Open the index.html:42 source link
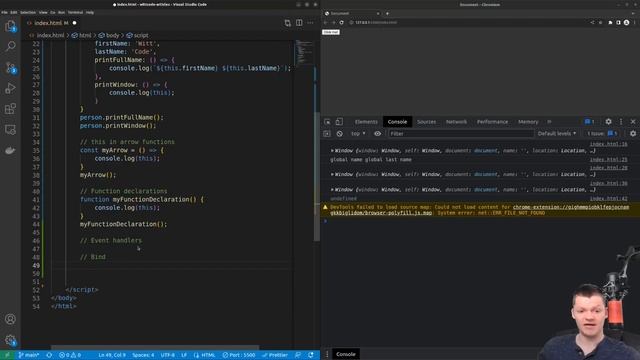 (x=608, y=198)
